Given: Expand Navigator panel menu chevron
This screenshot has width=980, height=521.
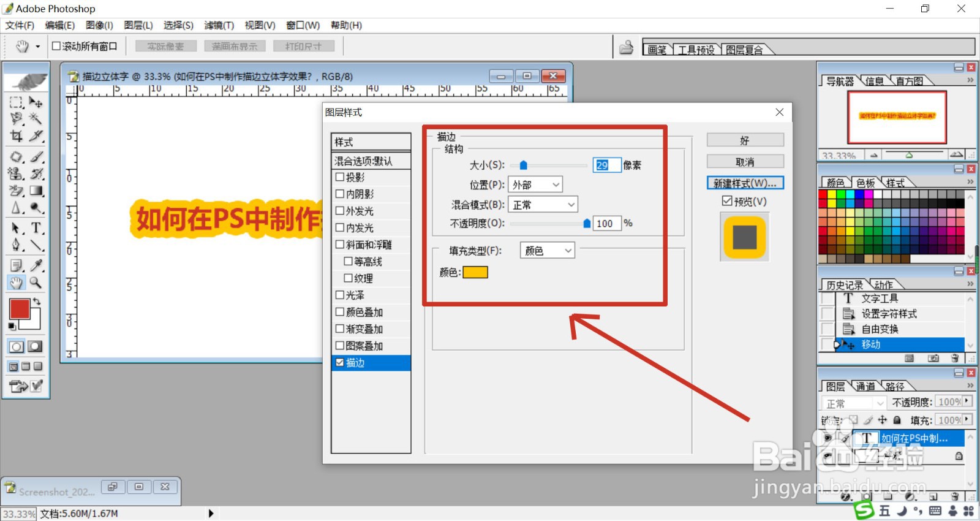Looking at the screenshot, I should click(970, 80).
